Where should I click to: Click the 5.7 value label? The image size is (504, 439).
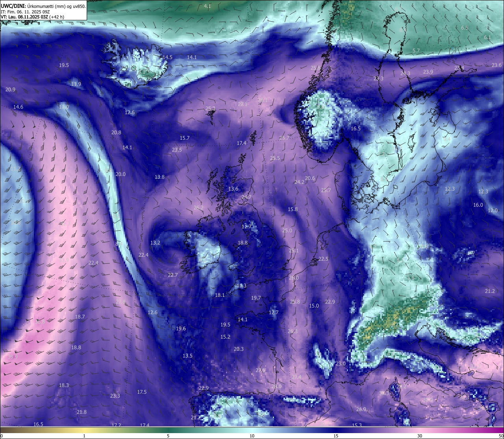(x=416, y=51)
